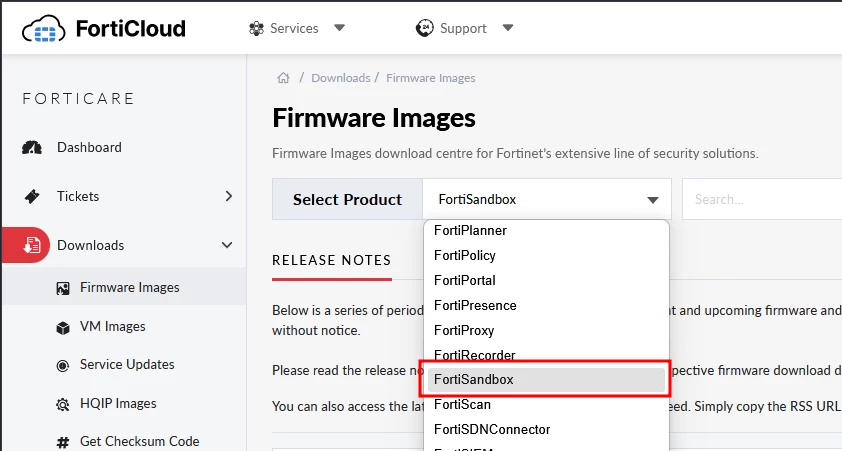Collapse the Downloads menu chevron
Screen dimensions: 842x451
coord(227,245)
